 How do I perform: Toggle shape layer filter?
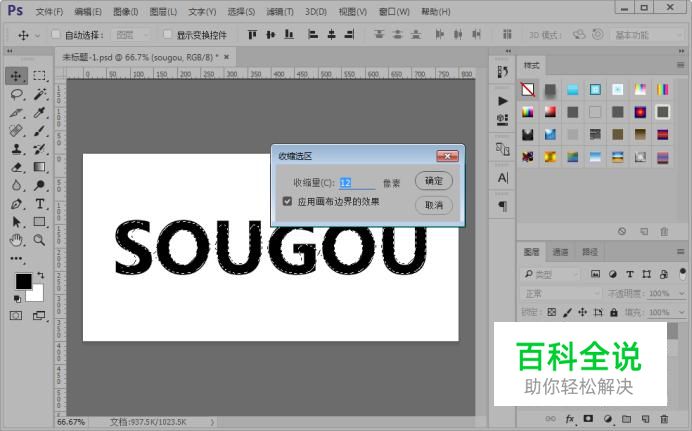[x=647, y=274]
